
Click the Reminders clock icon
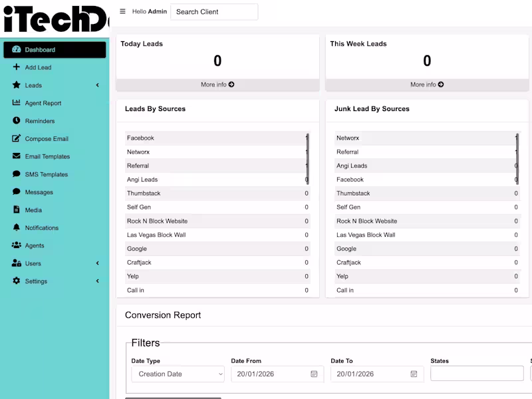(x=16, y=120)
